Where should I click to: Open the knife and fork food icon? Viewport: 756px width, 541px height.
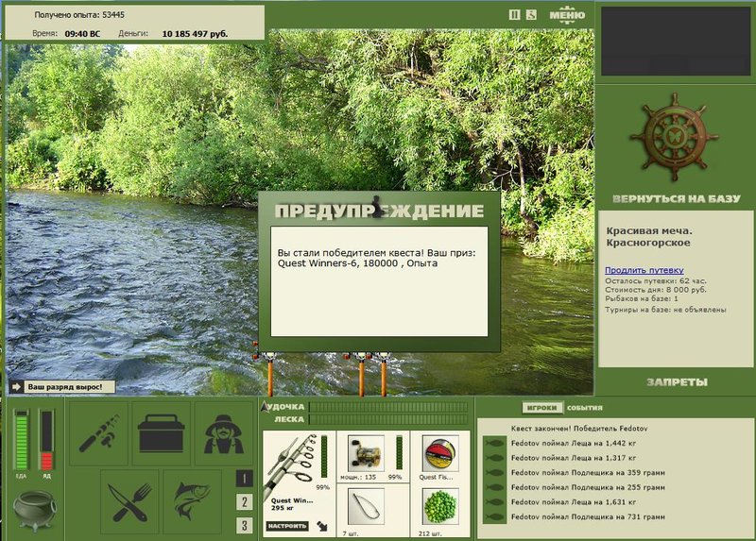coord(129,502)
